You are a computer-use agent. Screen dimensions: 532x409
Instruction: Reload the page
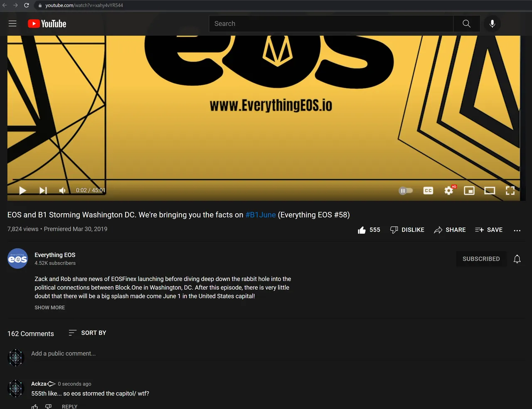[26, 5]
